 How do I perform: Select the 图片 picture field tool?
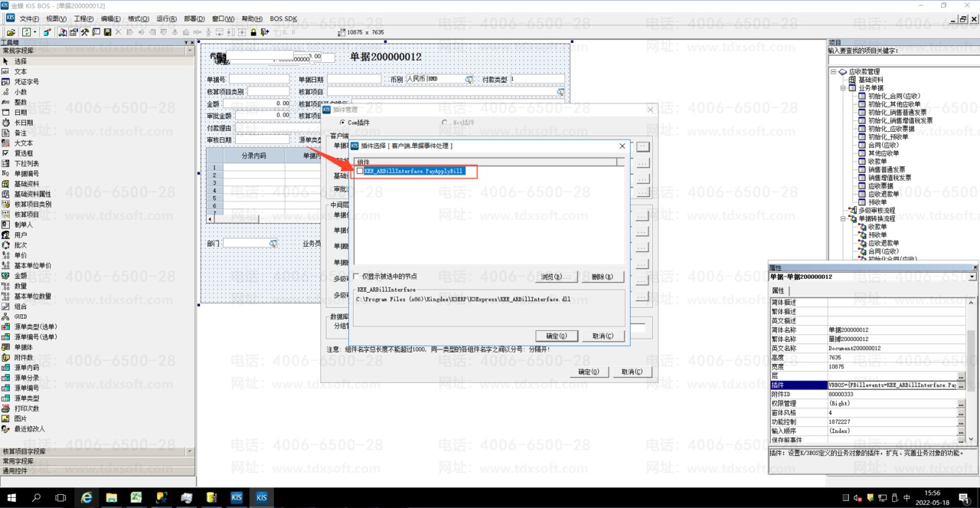click(x=20, y=419)
